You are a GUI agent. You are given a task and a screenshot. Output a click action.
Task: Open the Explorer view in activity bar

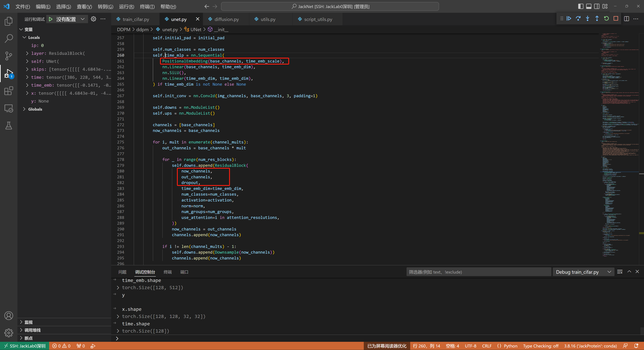9,21
